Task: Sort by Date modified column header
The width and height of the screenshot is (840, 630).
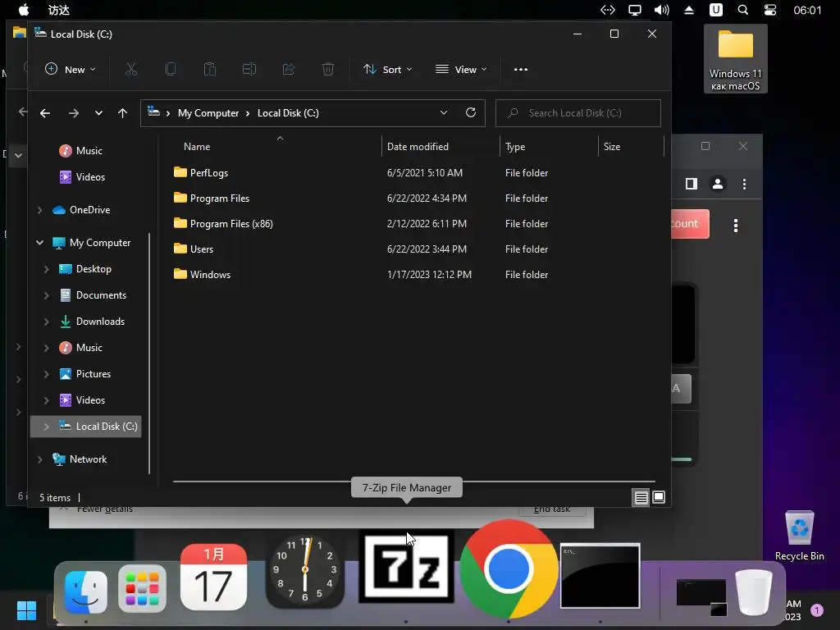Action: pyautogui.click(x=418, y=146)
